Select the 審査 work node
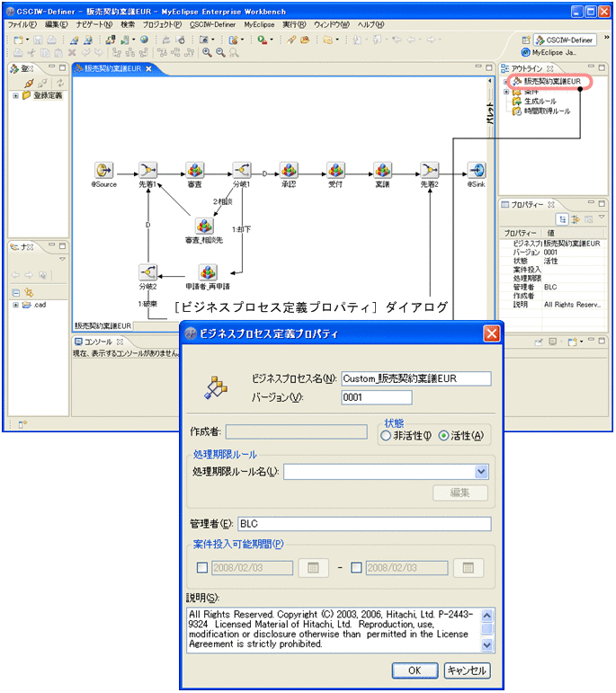Viewport: 616px width, 693px height. pyautogui.click(x=195, y=171)
